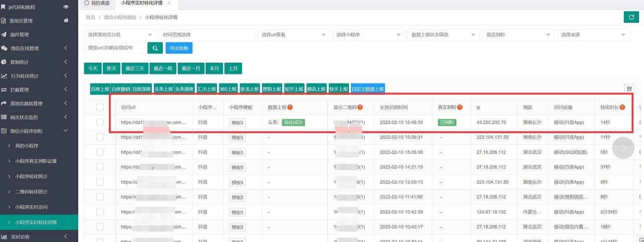644x242 pixels.
Task: Switch to the 我的桌面 tab
Action: click(x=97, y=3)
